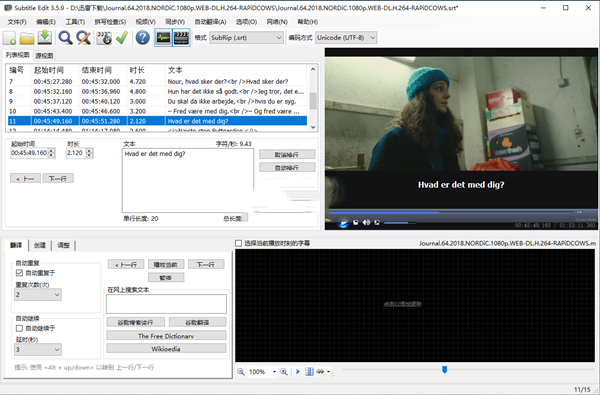Click Google translate button

[x=197, y=323]
